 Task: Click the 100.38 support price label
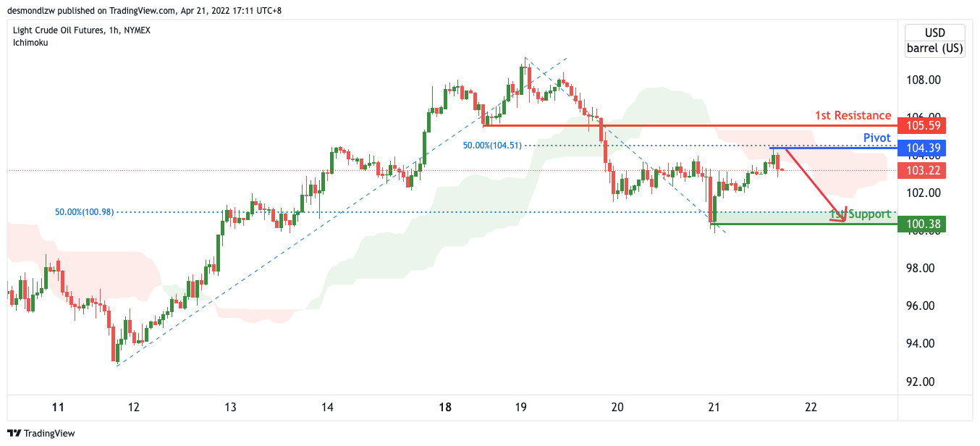(x=922, y=224)
